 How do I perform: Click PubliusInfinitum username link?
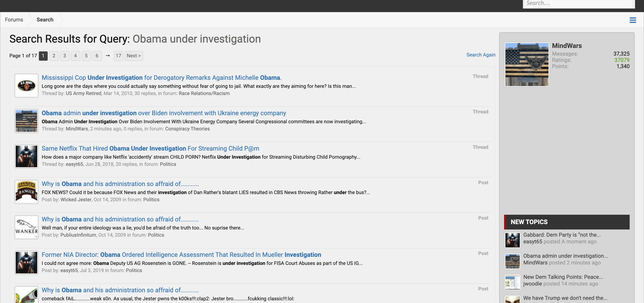click(78, 235)
